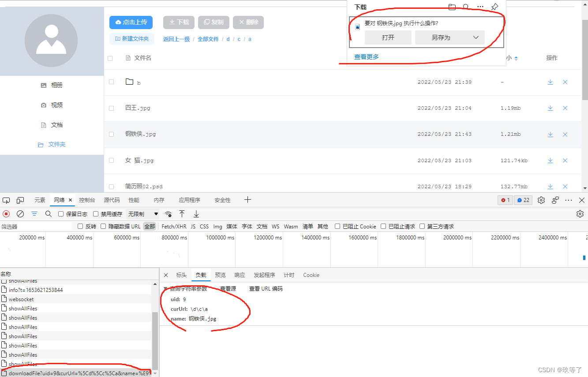Open the 预览 request tab
Viewport: 588px width, 377px height.
point(220,275)
